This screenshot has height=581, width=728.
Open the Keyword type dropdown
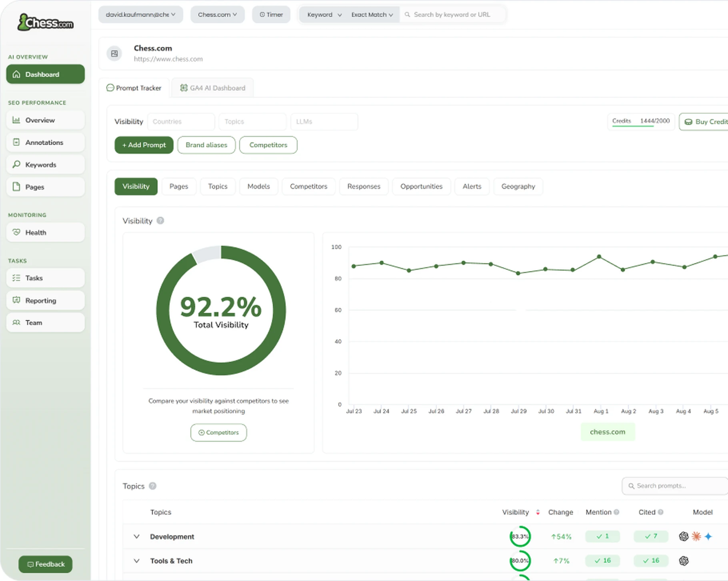point(324,14)
